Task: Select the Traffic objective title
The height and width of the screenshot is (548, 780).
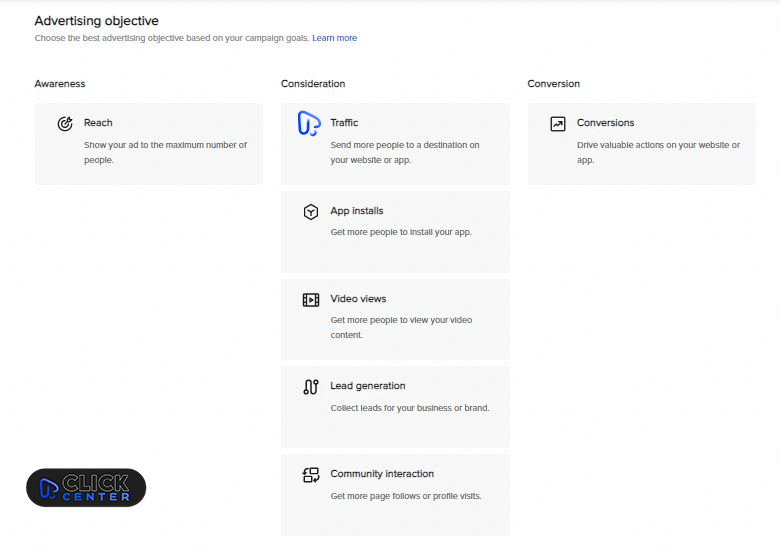Action: 344,123
